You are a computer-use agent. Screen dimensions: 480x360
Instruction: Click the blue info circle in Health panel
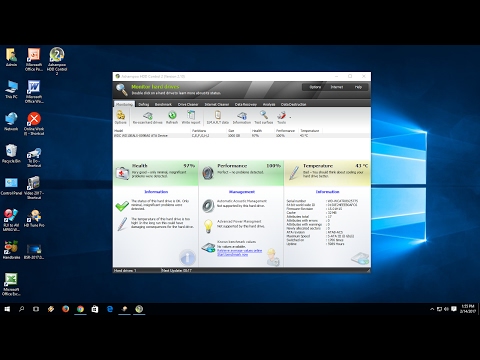coord(187,257)
